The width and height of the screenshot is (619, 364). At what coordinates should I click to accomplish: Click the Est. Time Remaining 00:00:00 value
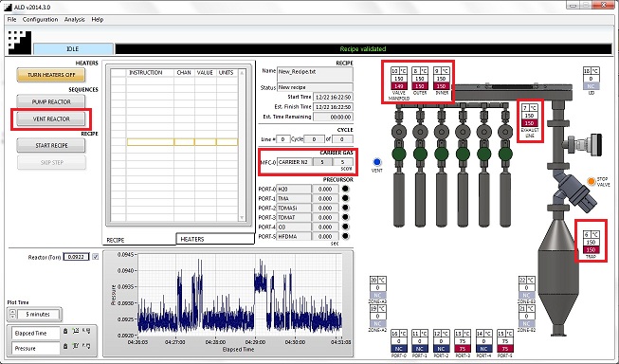[333, 117]
